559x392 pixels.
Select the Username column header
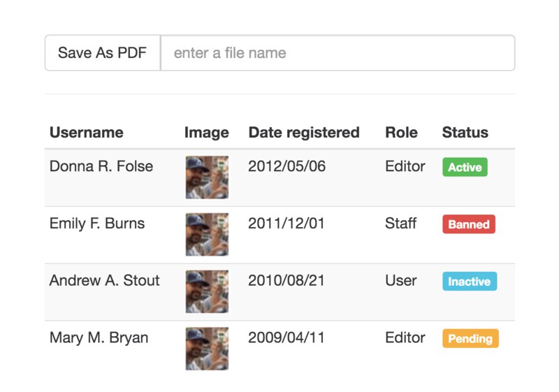(87, 133)
